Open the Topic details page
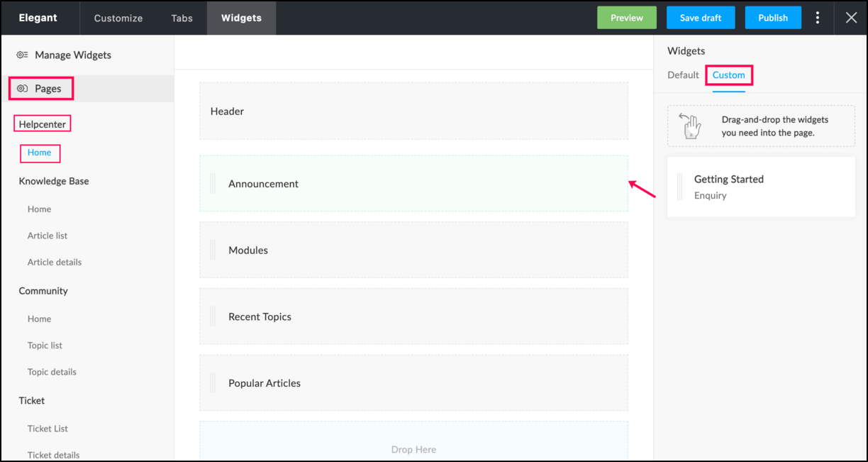The height and width of the screenshot is (462, 868). (x=52, y=372)
